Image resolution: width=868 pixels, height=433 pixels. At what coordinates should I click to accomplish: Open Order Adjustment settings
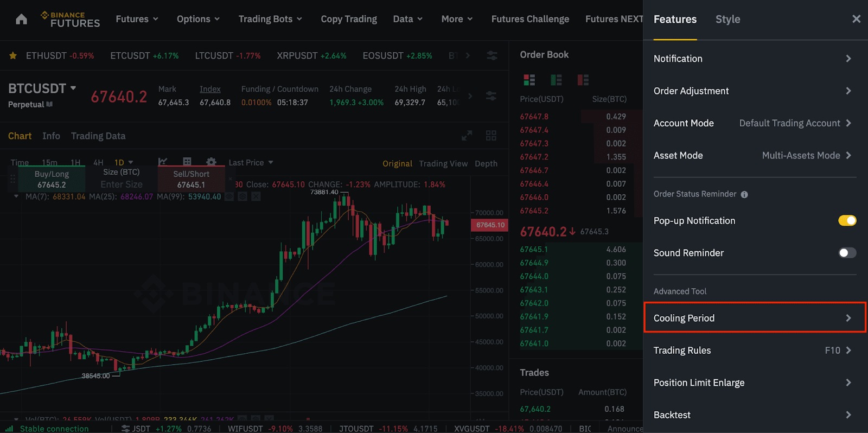pos(755,91)
